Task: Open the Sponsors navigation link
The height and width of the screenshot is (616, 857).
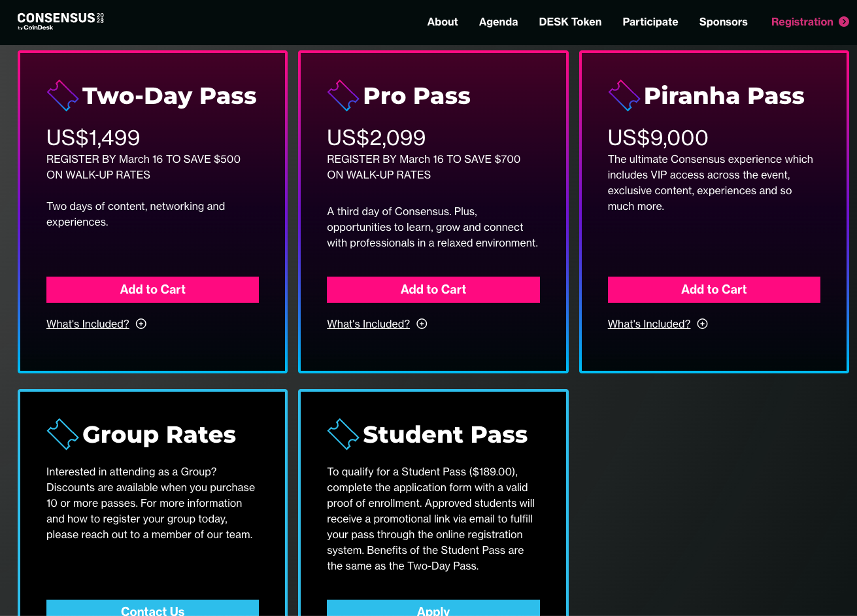Action: pos(723,22)
